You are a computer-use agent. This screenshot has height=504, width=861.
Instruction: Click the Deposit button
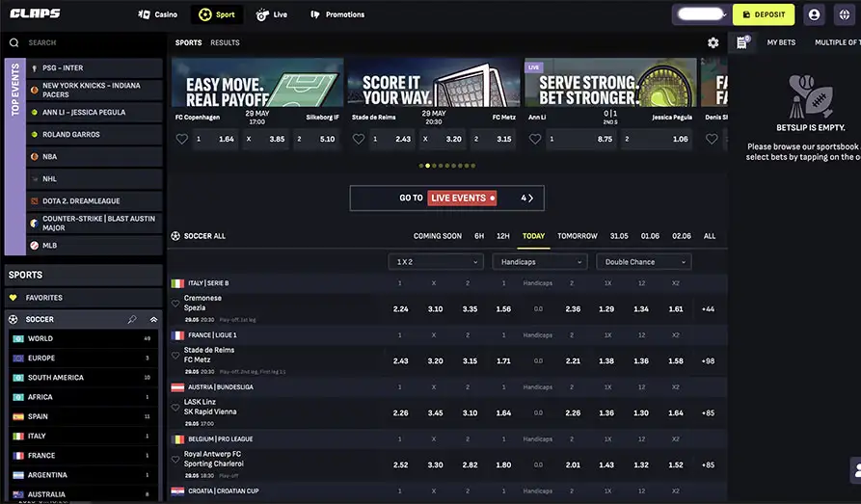coord(764,14)
